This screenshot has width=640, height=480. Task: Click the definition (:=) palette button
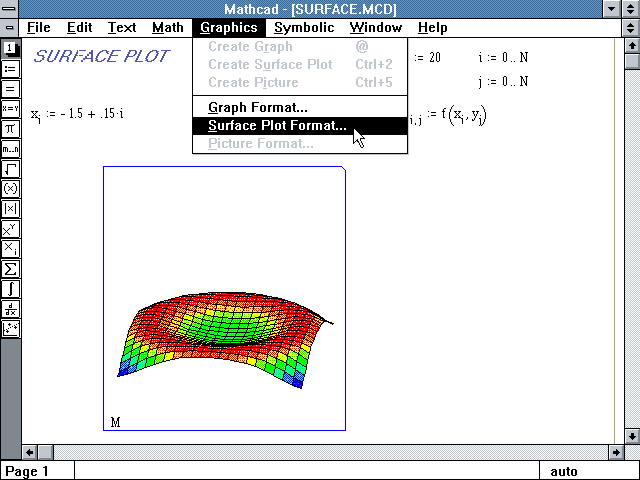pos(10,68)
